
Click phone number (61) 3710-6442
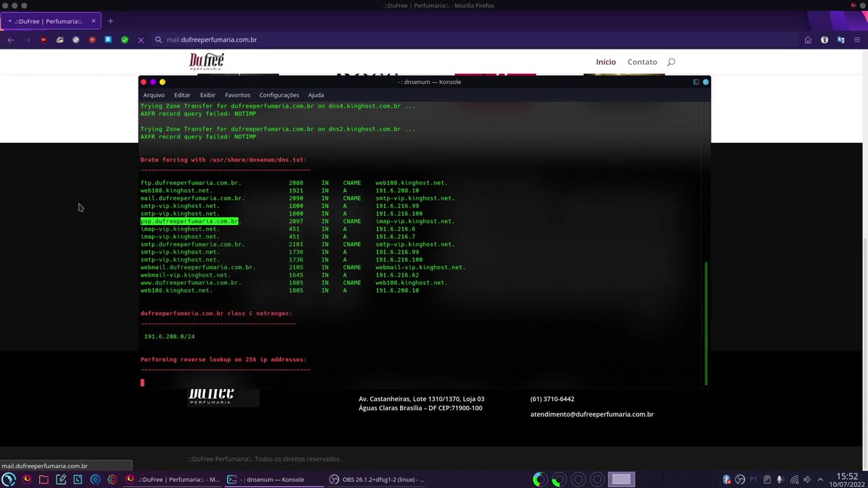click(x=552, y=399)
